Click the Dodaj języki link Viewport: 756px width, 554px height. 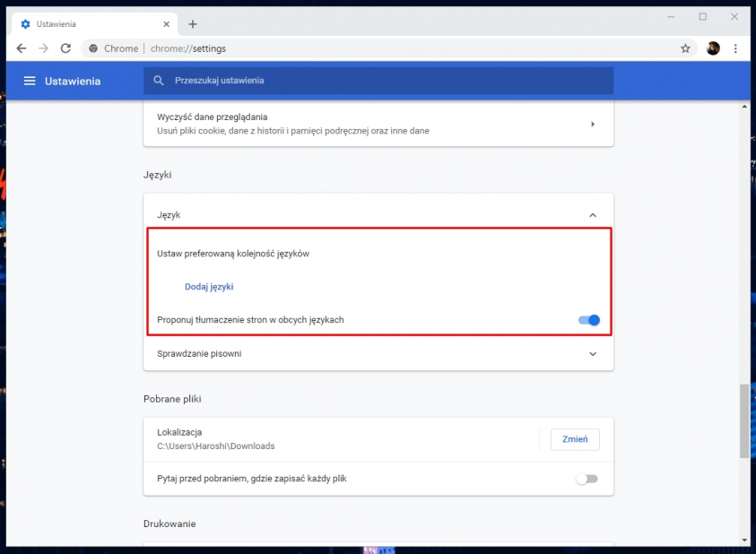click(209, 286)
